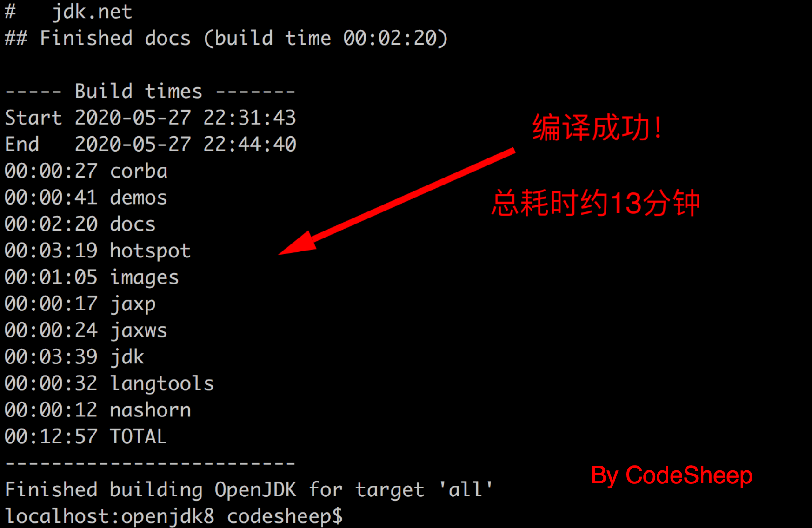Click the 'corba' build entry
Screen dimensions: 812x528
coord(86,171)
